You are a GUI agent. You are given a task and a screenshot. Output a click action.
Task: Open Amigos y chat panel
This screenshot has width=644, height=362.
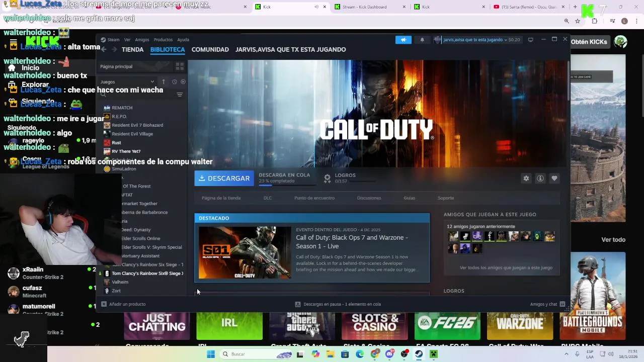pyautogui.click(x=547, y=304)
